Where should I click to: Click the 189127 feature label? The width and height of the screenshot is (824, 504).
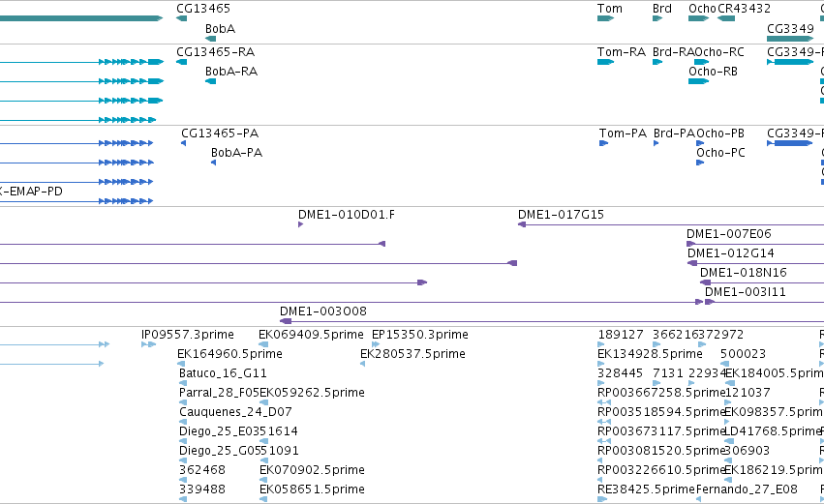[621, 335]
